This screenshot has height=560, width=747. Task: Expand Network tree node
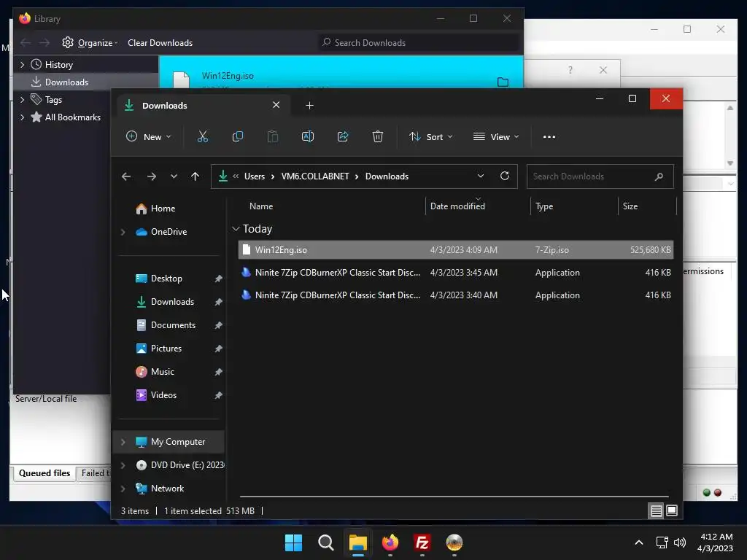click(x=123, y=489)
